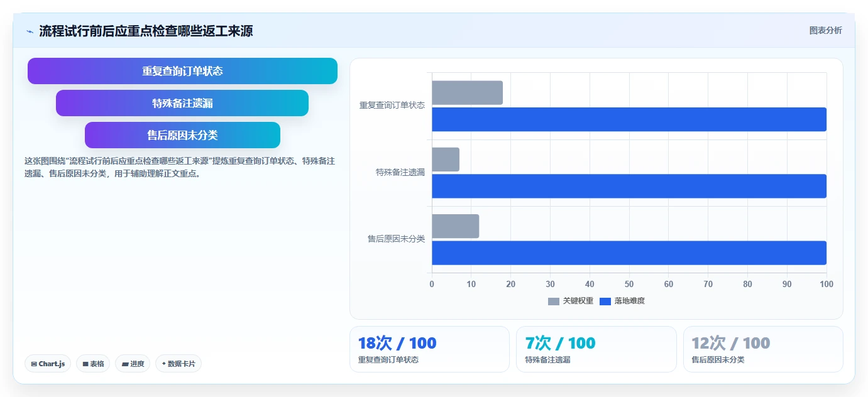Click gray bar for 重复查询订单状态
This screenshot has width=868, height=397.
tap(467, 93)
